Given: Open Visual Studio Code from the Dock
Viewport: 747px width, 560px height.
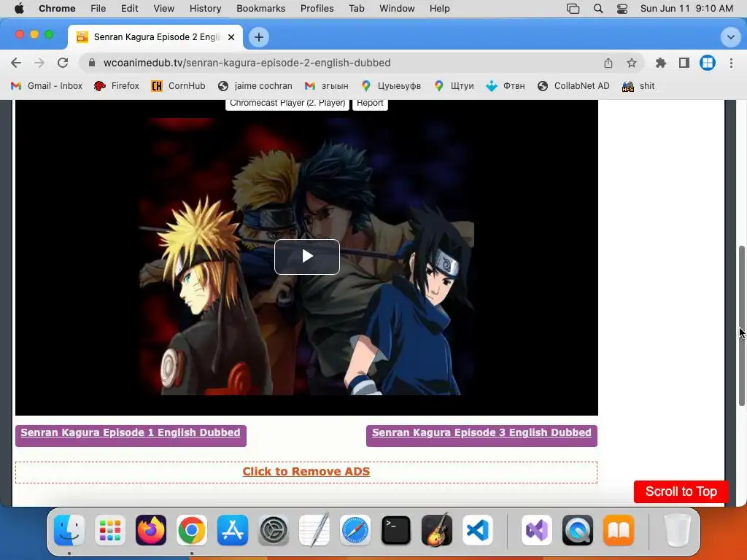Looking at the screenshot, I should click(x=477, y=530).
